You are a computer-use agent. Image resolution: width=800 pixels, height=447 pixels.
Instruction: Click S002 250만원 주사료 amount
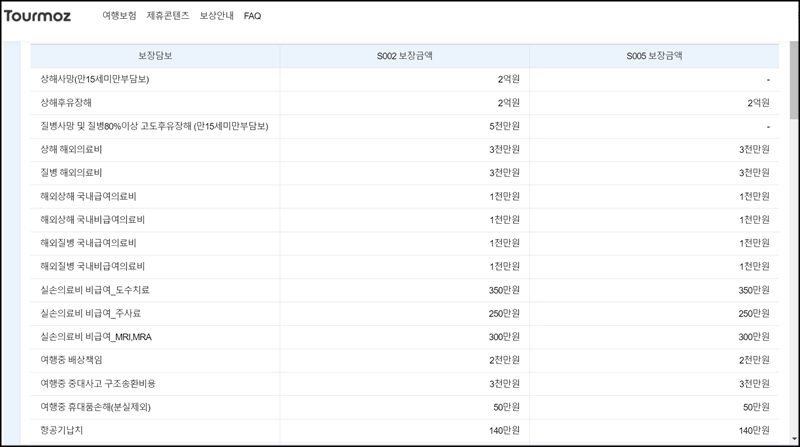(504, 313)
